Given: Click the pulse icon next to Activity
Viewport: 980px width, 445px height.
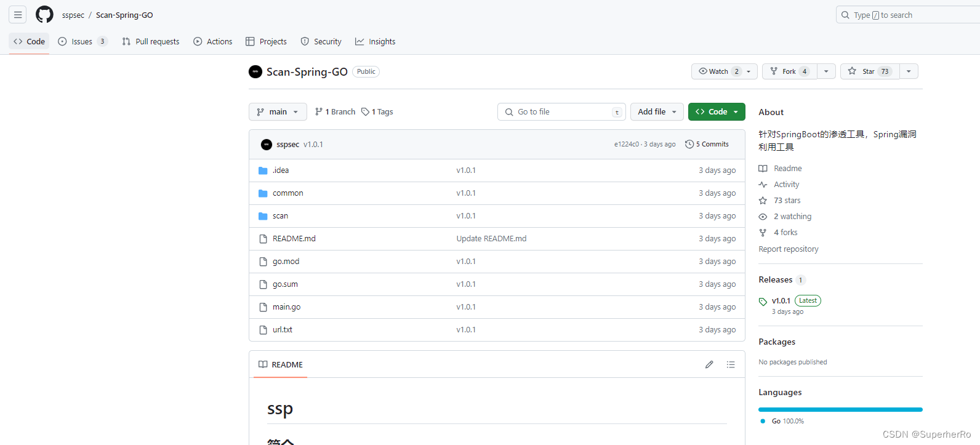Looking at the screenshot, I should click(x=763, y=185).
